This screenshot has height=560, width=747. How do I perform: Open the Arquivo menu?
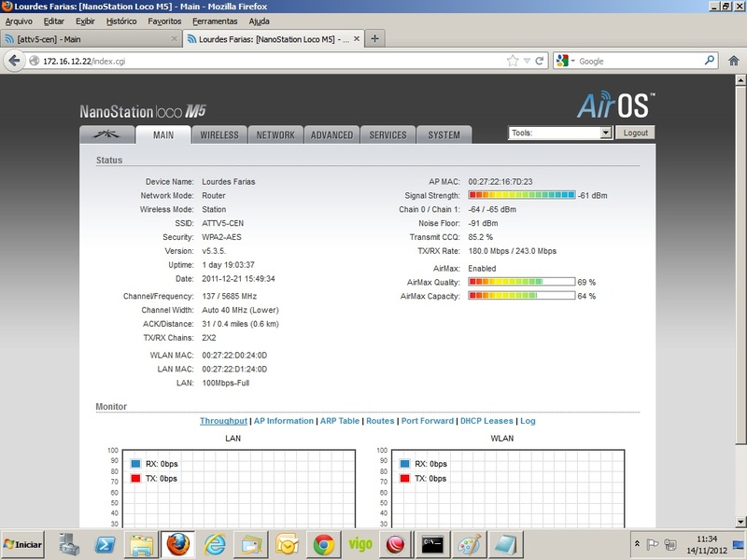(19, 21)
